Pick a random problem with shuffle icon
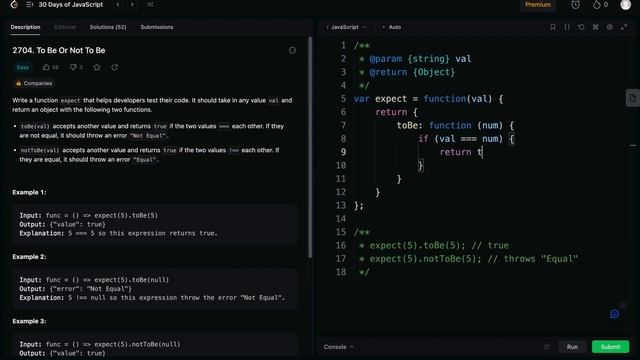This screenshot has width=640, height=360. (150, 4)
